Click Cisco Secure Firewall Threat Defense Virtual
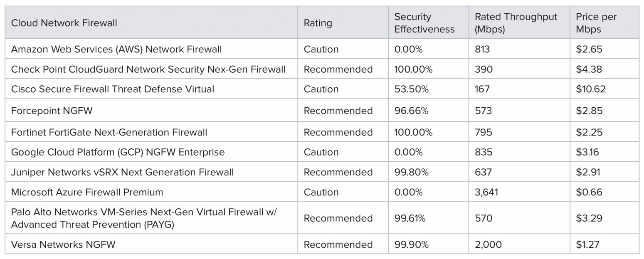This screenshot has width=644, height=259. tap(113, 89)
